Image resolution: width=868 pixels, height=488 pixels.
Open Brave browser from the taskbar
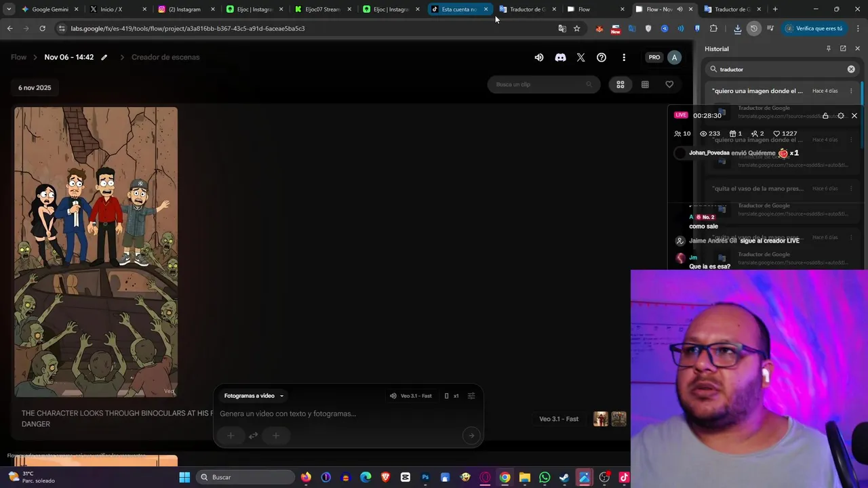tap(385, 477)
